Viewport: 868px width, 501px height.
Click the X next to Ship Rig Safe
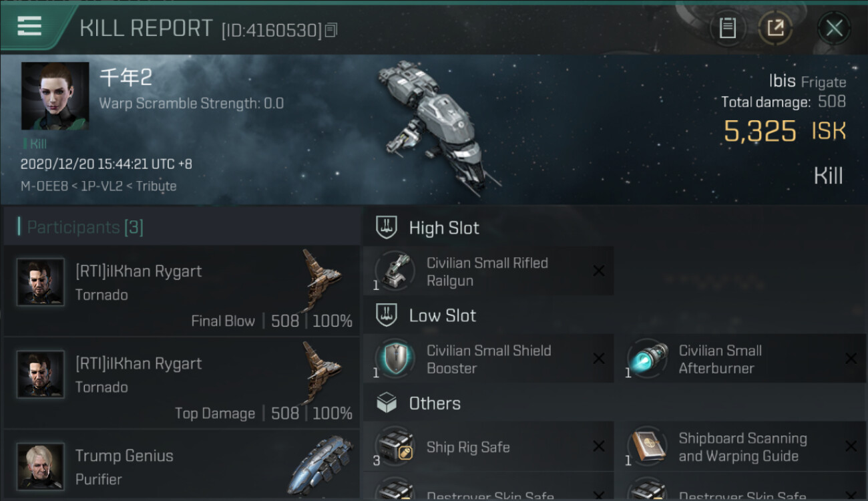(599, 447)
